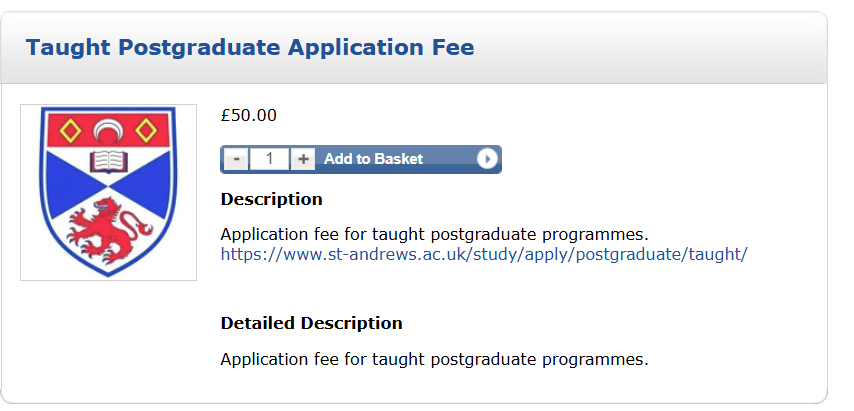The height and width of the screenshot is (411, 854).
Task: Click the crescent moon in the crest
Action: click(107, 128)
